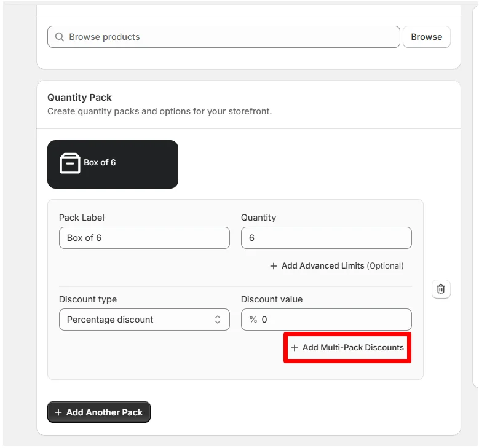Click Add Another Pack button

(99, 412)
